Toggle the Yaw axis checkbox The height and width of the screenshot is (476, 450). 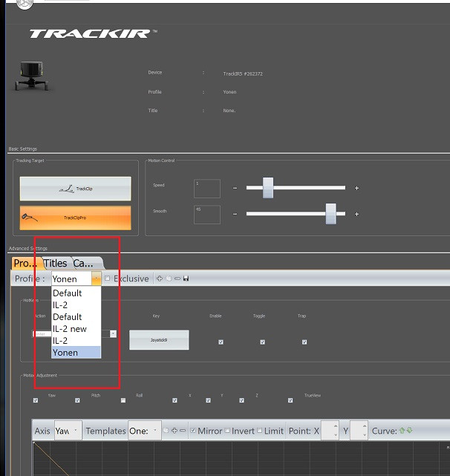pyautogui.click(x=36, y=400)
